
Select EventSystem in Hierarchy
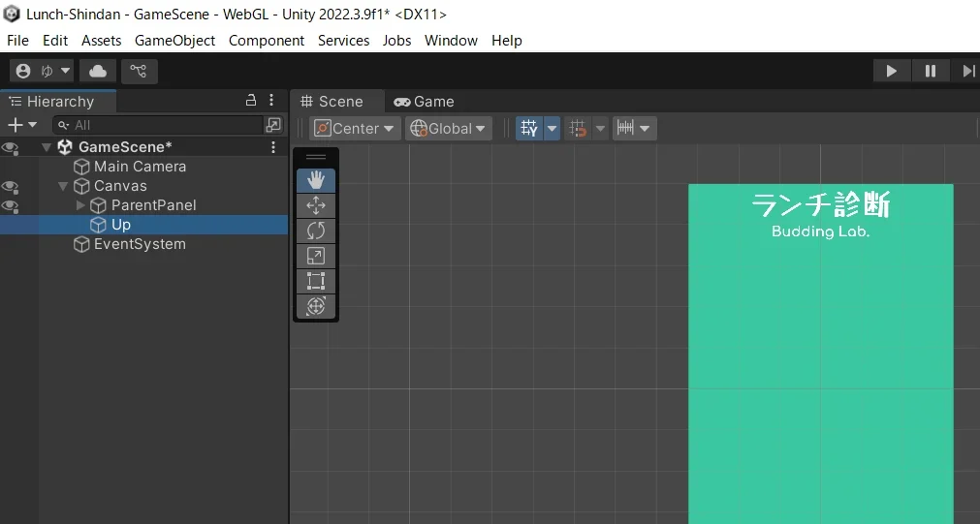140,243
